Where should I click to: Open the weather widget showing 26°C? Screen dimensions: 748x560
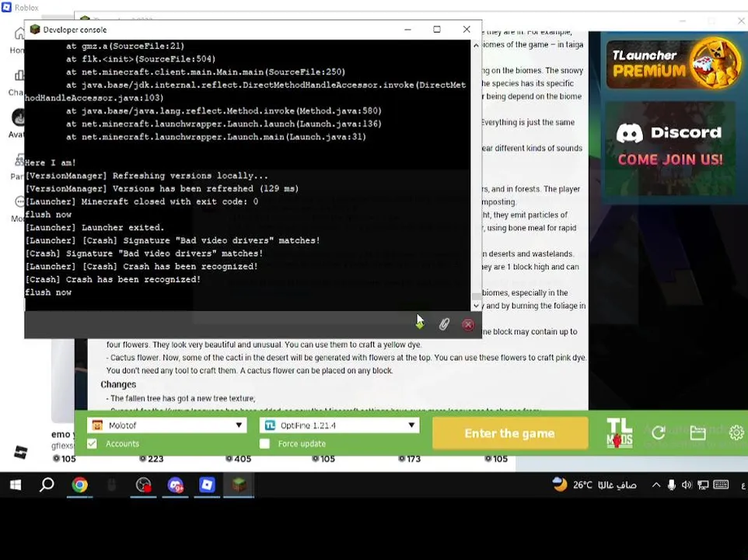pyautogui.click(x=594, y=485)
